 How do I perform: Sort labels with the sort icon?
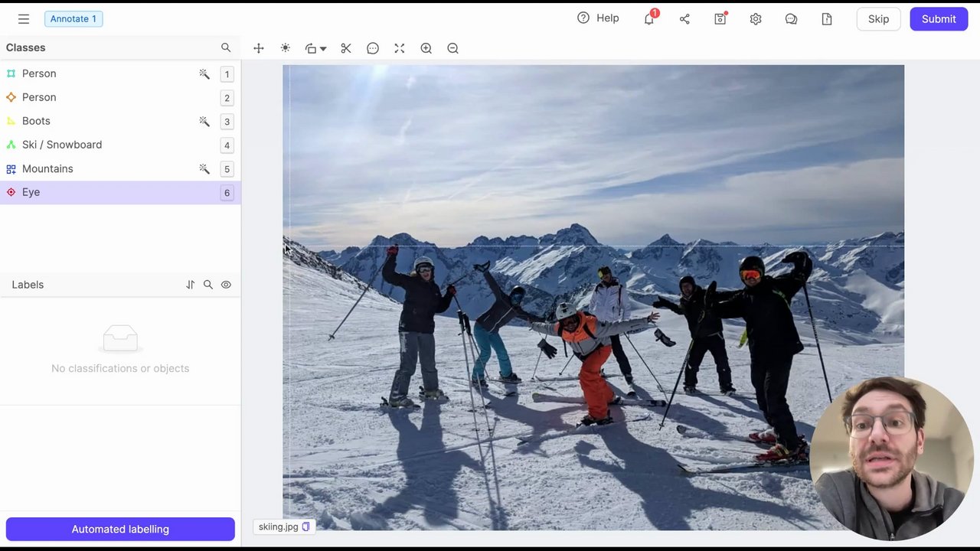point(190,285)
